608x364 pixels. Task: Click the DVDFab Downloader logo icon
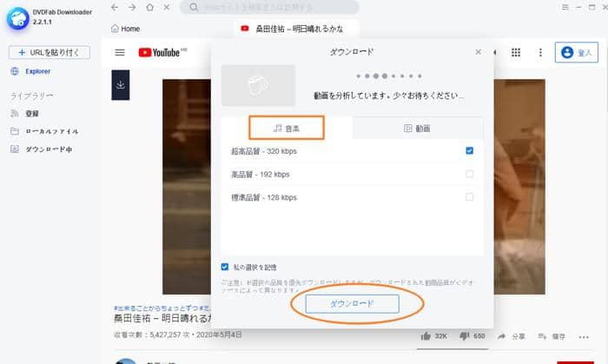pos(17,18)
